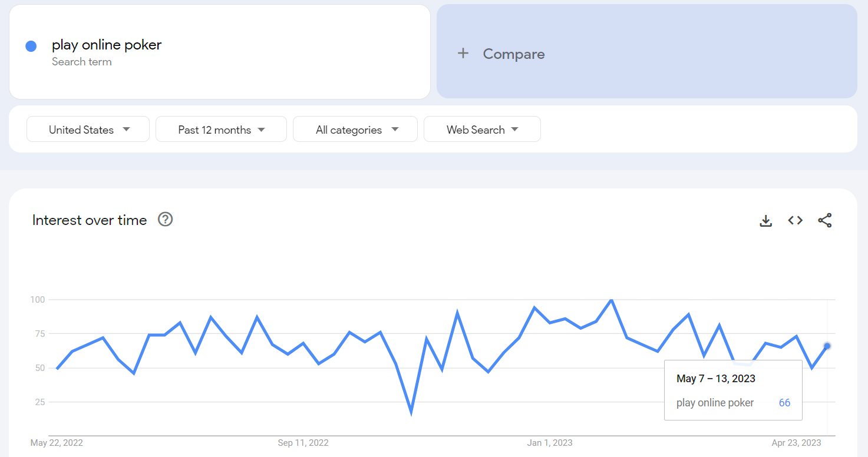Click the lowest dip on the trend line
Image resolution: width=868 pixels, height=457 pixels.
coord(411,412)
